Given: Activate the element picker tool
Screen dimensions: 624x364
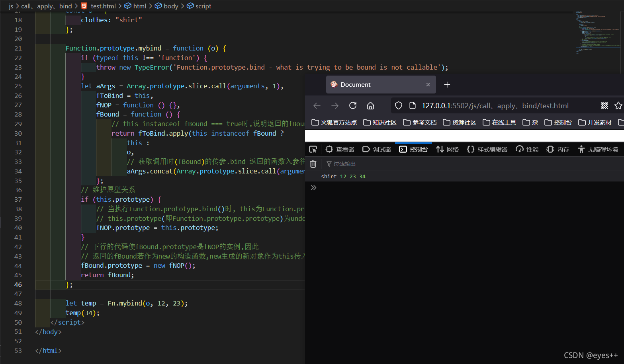Looking at the screenshot, I should [x=313, y=149].
